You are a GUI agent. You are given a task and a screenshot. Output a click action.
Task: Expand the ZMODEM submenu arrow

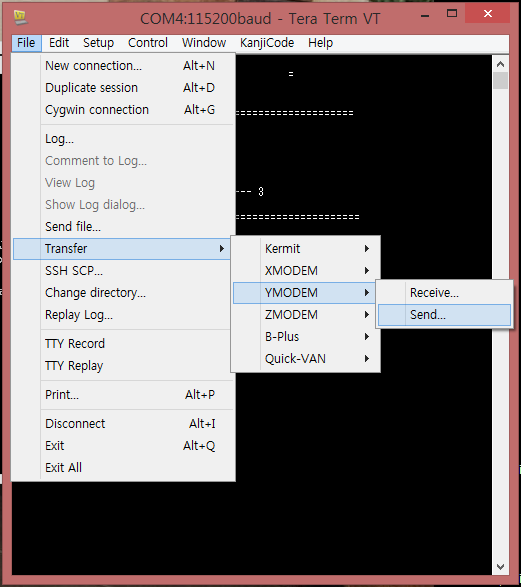pos(367,315)
